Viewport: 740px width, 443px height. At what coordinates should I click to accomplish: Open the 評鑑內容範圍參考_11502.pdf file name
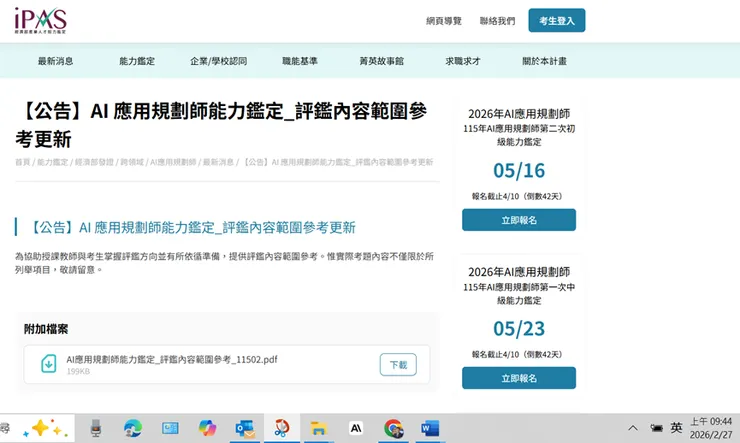tap(172, 359)
